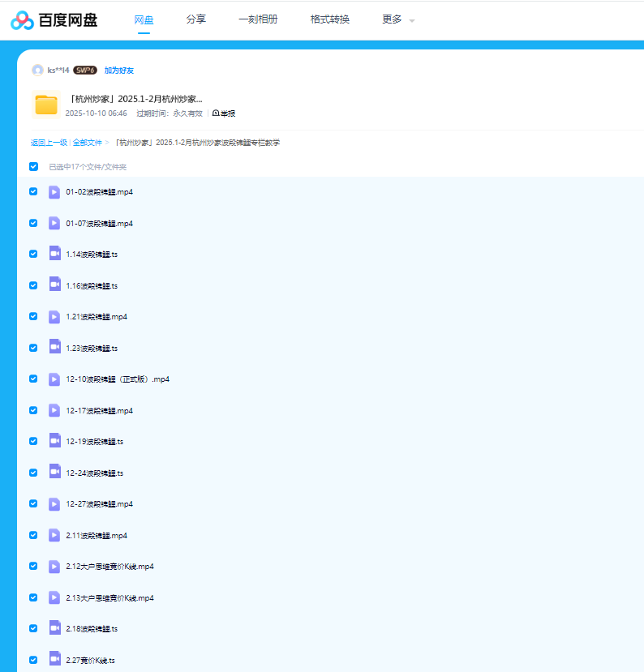Click the 全部文件 breadcrumb link
Screen dimensions: 644x672
point(88,143)
